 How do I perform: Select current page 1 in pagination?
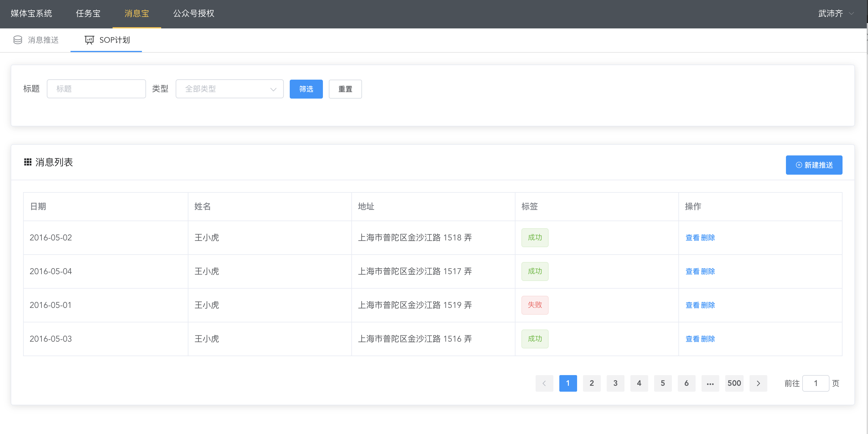[x=568, y=383]
